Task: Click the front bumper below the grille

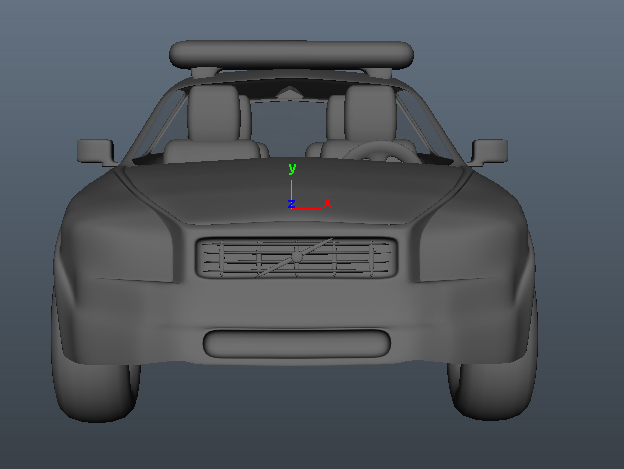Action: [296, 305]
